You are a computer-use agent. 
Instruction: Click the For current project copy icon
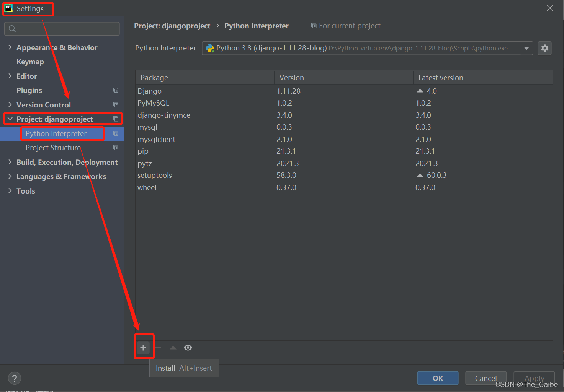(314, 26)
